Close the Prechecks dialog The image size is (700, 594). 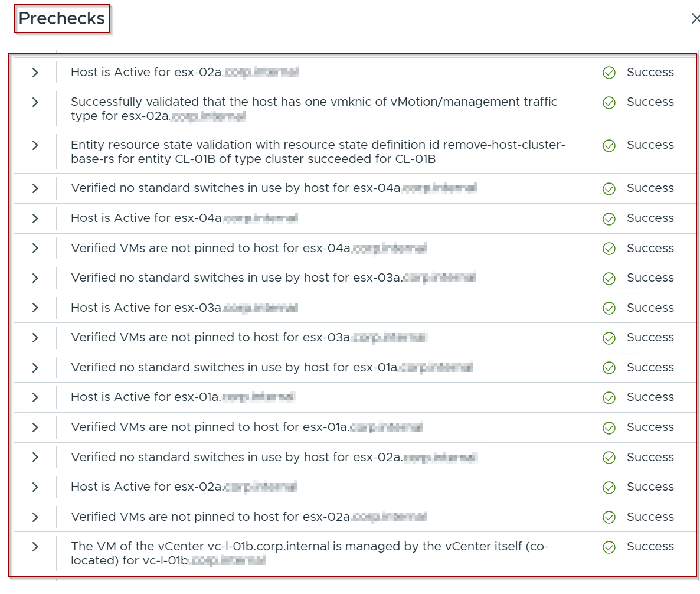coord(695,19)
